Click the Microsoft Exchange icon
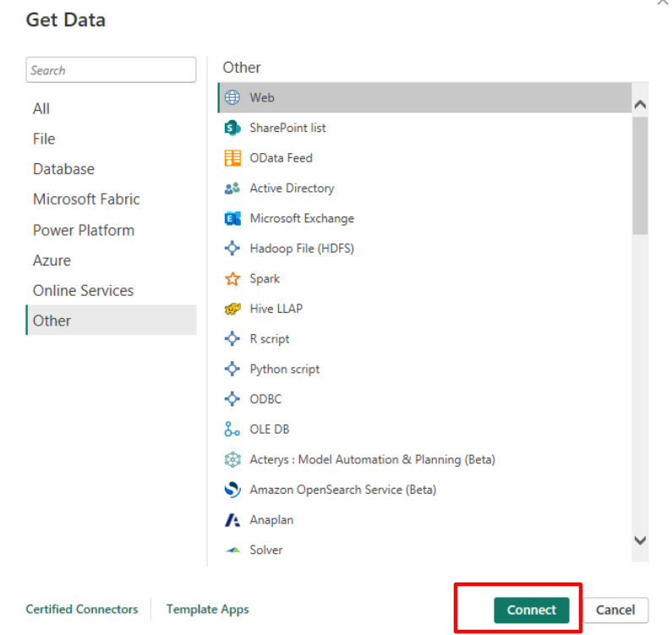This screenshot has width=672, height=635. (232, 219)
